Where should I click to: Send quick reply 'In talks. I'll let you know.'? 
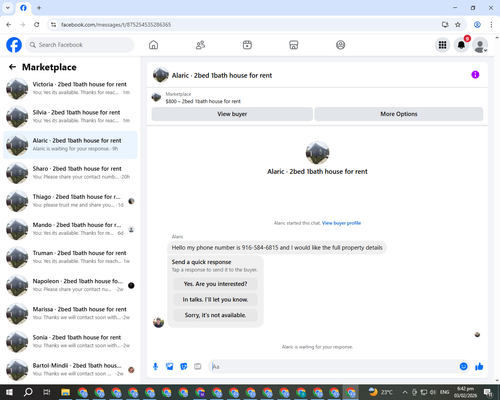point(215,300)
